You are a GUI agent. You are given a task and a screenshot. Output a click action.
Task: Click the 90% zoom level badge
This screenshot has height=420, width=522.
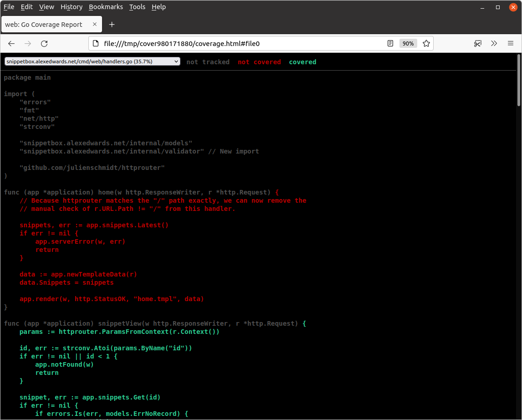click(408, 43)
